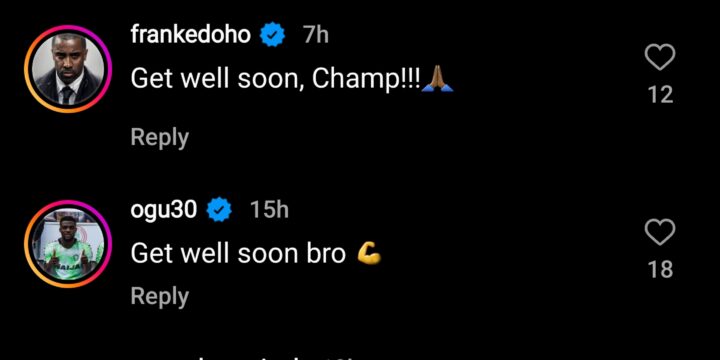The height and width of the screenshot is (360, 720).
Task: Open the frankedoho username profile
Action: click(191, 35)
